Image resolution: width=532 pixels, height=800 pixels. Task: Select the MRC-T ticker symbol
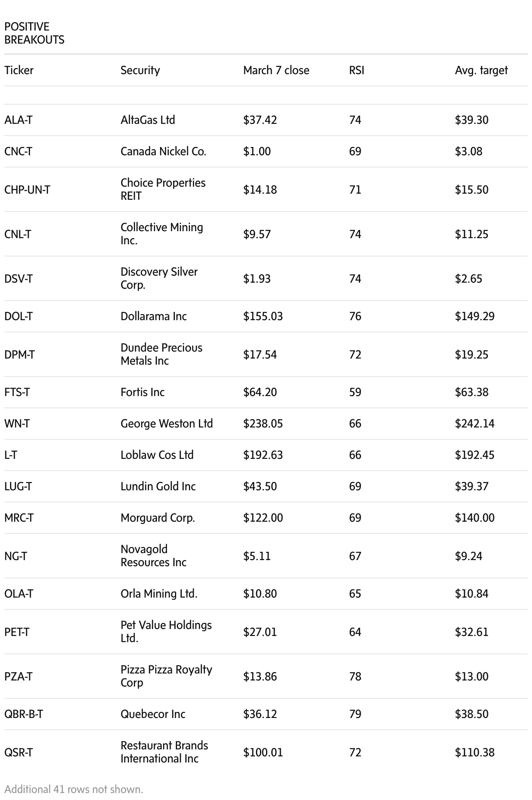(x=19, y=518)
